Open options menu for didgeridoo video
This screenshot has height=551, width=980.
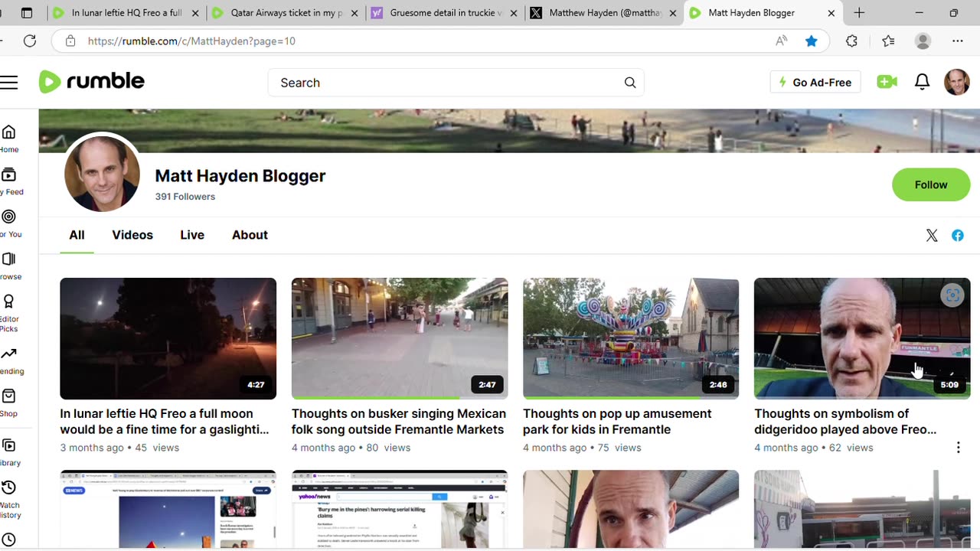pos(958,448)
